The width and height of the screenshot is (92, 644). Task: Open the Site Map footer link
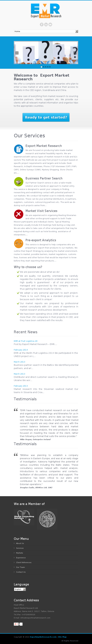62,637
